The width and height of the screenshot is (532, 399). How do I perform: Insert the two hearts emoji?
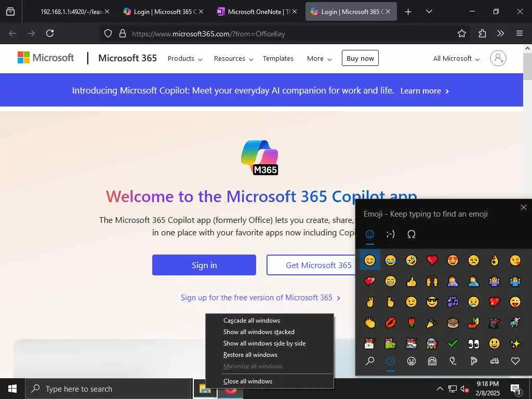369,281
